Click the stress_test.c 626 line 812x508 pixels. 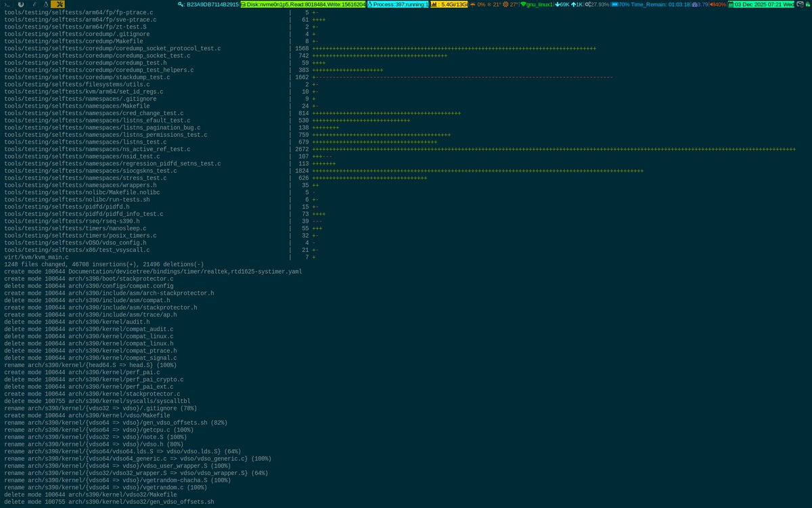(x=215, y=178)
